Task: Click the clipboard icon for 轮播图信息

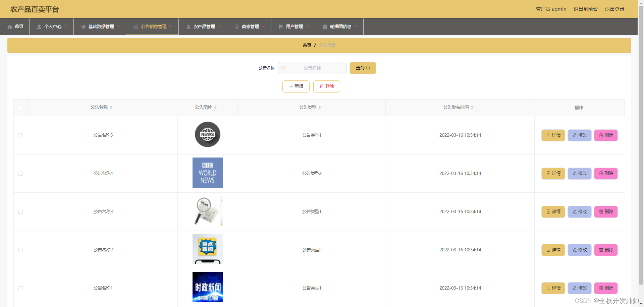Action: tap(325, 27)
